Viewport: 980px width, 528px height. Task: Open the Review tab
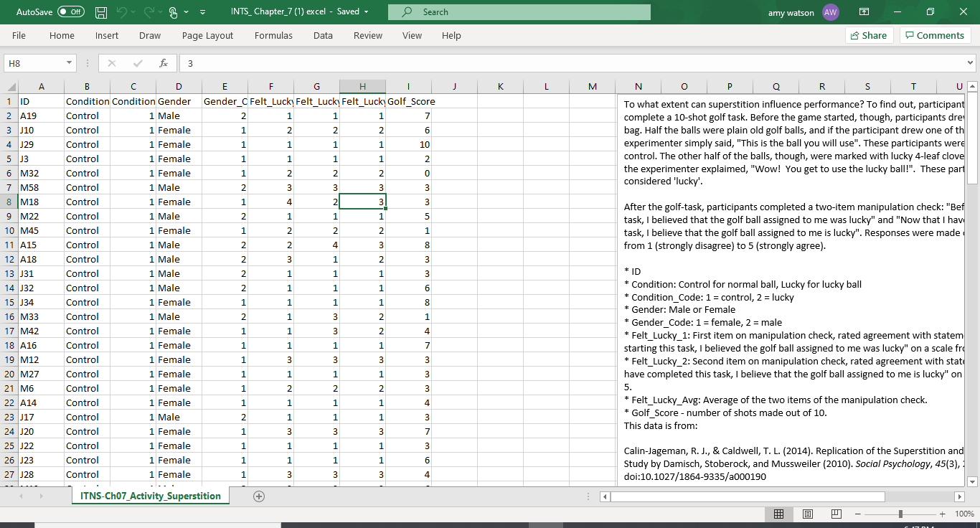point(368,35)
